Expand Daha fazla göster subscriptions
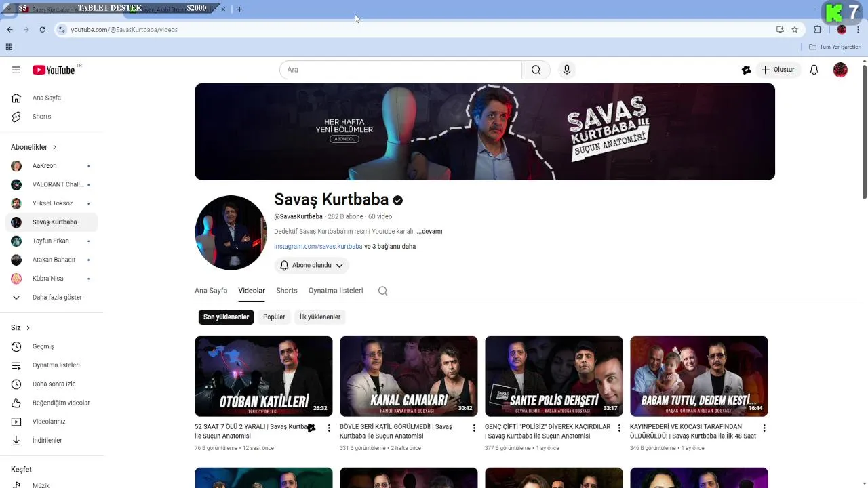This screenshot has height=488, width=868. tap(52, 297)
